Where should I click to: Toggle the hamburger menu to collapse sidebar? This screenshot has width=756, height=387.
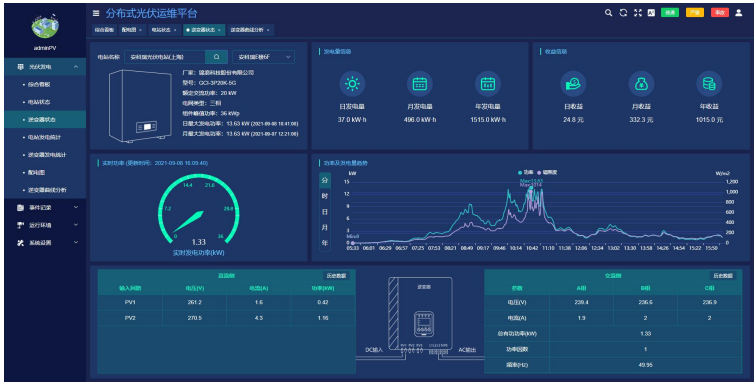[96, 13]
